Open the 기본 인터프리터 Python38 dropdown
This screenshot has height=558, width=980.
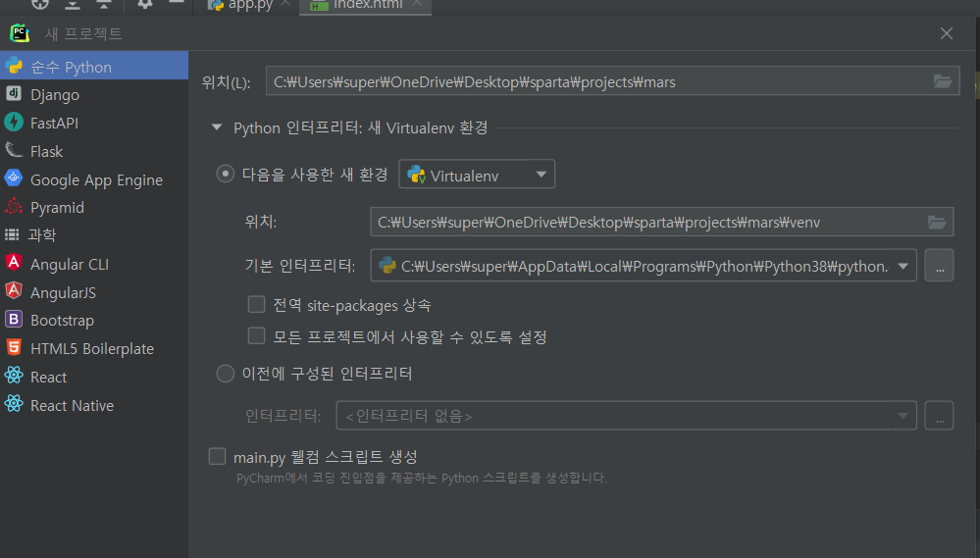point(644,266)
